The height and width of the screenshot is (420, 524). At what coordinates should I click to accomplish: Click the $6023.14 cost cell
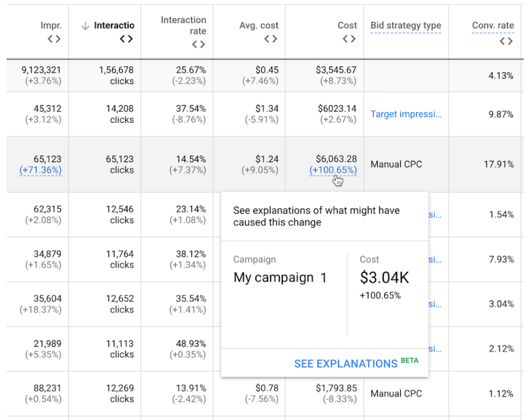pyautogui.click(x=337, y=109)
